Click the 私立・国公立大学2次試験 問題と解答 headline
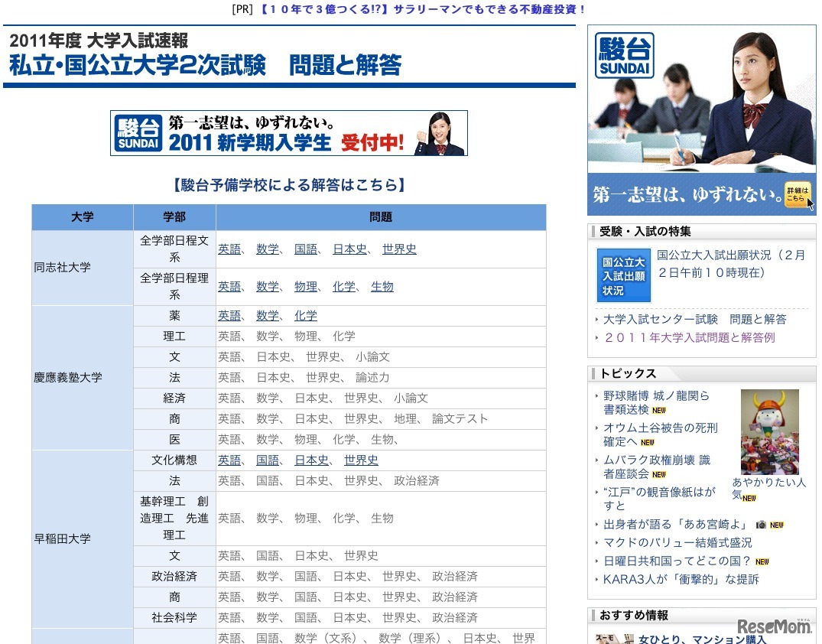822x644 pixels. pyautogui.click(x=206, y=65)
